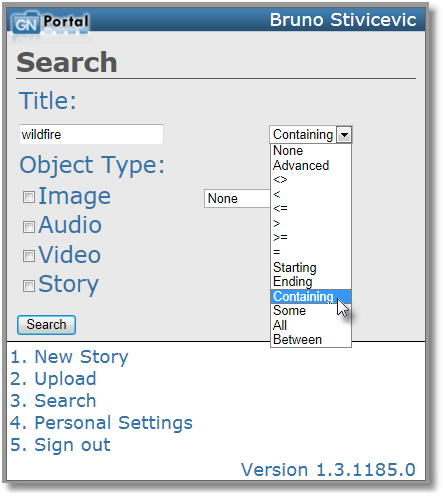Collapse the Containing dropdown via its arrow
Image resolution: width=443 pixels, height=497 pixels.
[344, 135]
